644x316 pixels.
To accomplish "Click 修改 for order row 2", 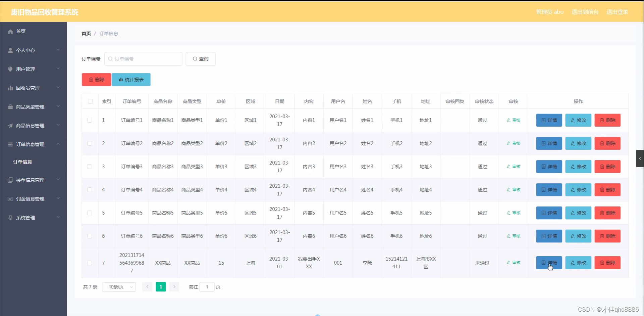I will [x=578, y=143].
